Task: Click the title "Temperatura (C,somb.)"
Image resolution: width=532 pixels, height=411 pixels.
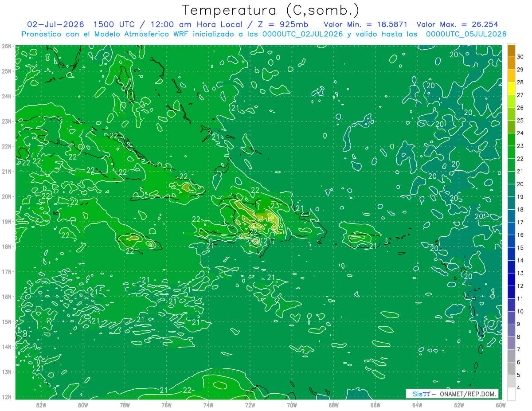Action: click(x=271, y=10)
